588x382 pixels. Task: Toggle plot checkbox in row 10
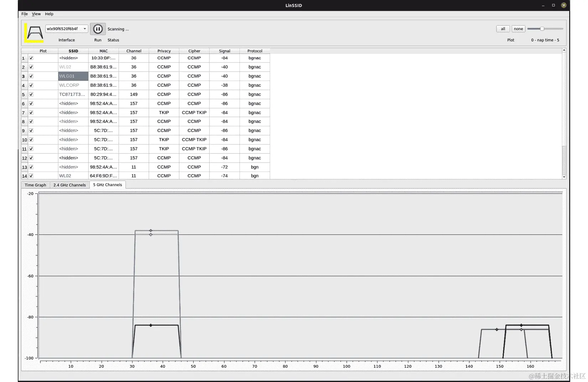tap(31, 140)
